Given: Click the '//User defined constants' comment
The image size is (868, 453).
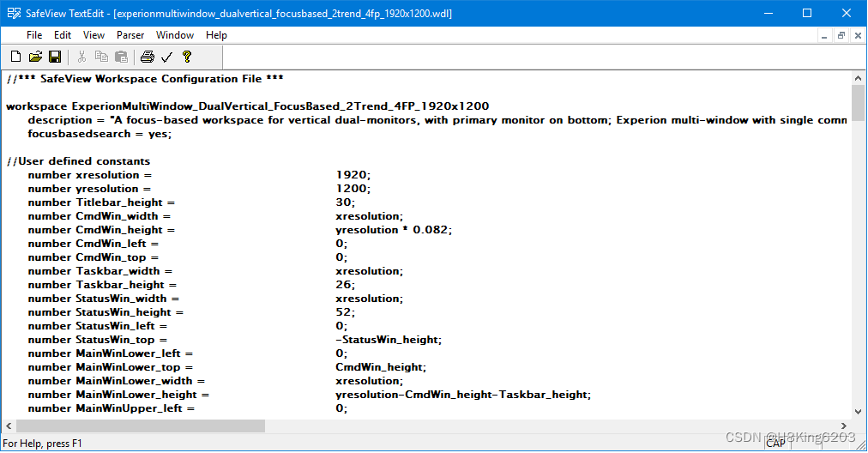Looking at the screenshot, I should (78, 161).
